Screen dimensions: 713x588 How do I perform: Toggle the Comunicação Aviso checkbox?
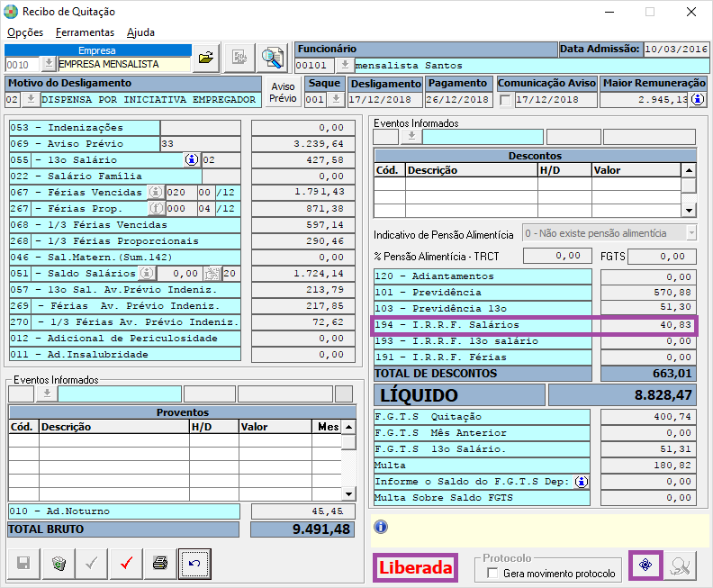coord(505,100)
